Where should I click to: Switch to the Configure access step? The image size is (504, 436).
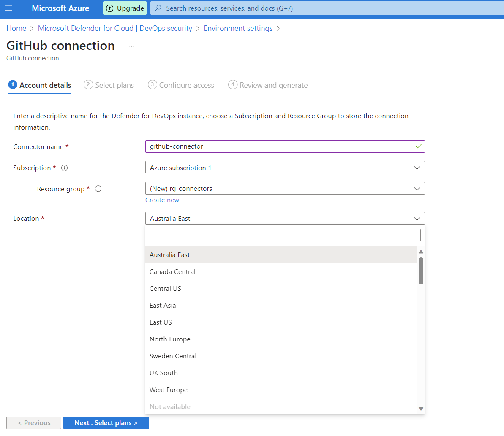click(x=181, y=85)
